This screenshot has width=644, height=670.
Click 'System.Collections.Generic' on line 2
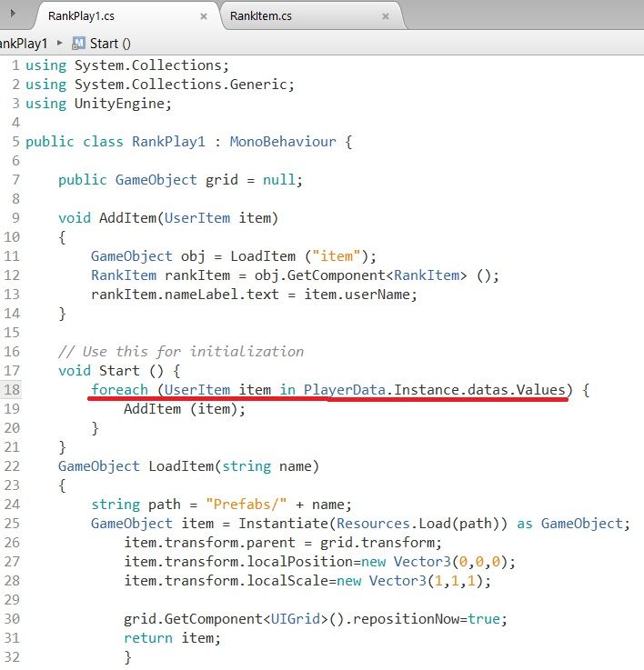point(181,85)
